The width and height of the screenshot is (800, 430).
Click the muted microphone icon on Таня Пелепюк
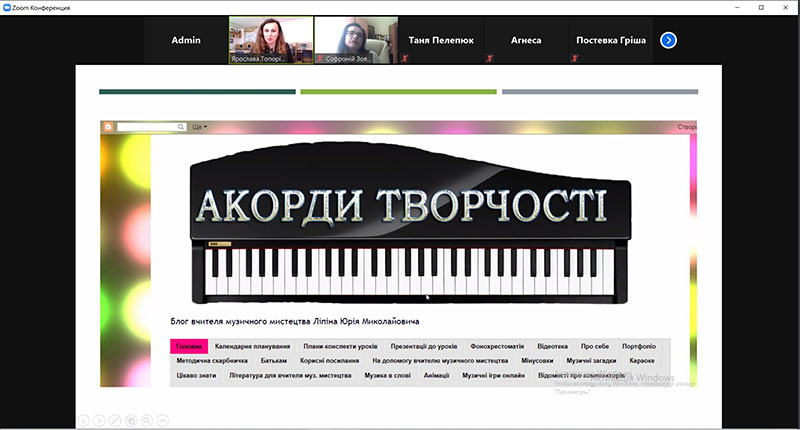[405, 58]
